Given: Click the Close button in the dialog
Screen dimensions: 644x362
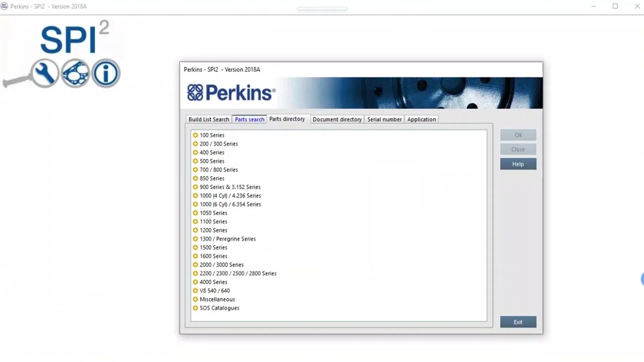Looking at the screenshot, I should tap(518, 149).
